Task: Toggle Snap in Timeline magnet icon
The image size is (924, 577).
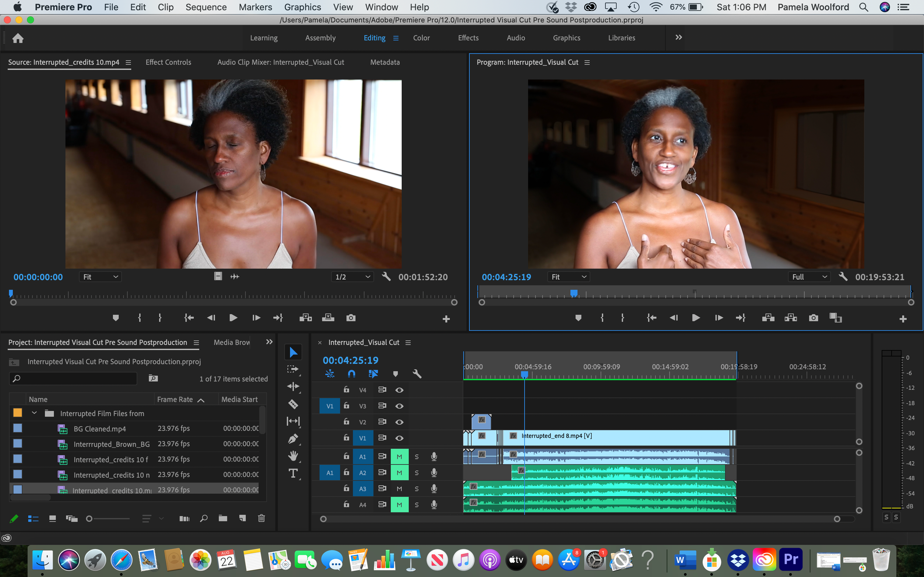Action: tap(351, 373)
